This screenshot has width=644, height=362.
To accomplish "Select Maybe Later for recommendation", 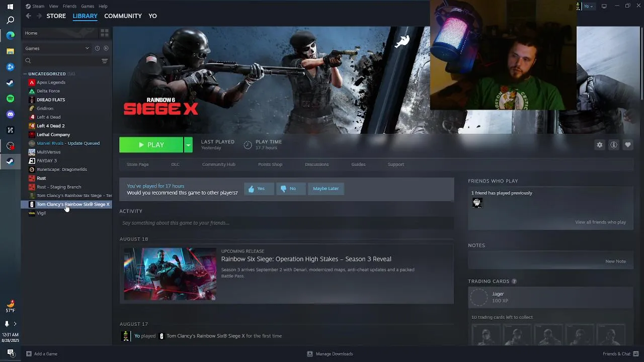I will 326,189.
